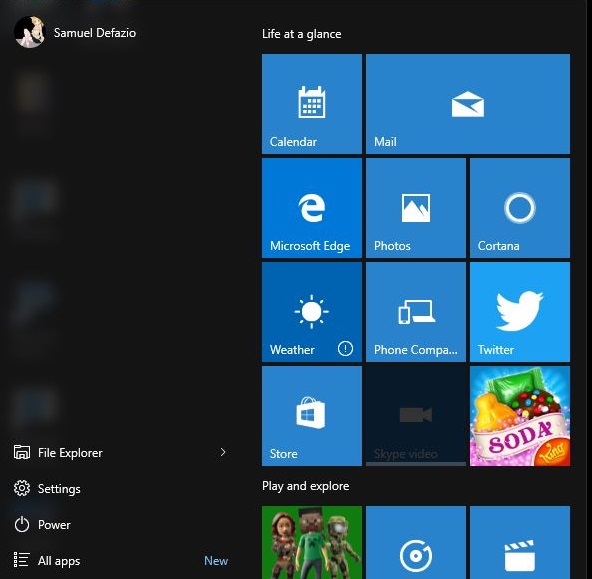Open the Calendar tile
The image size is (592, 579).
(x=311, y=104)
